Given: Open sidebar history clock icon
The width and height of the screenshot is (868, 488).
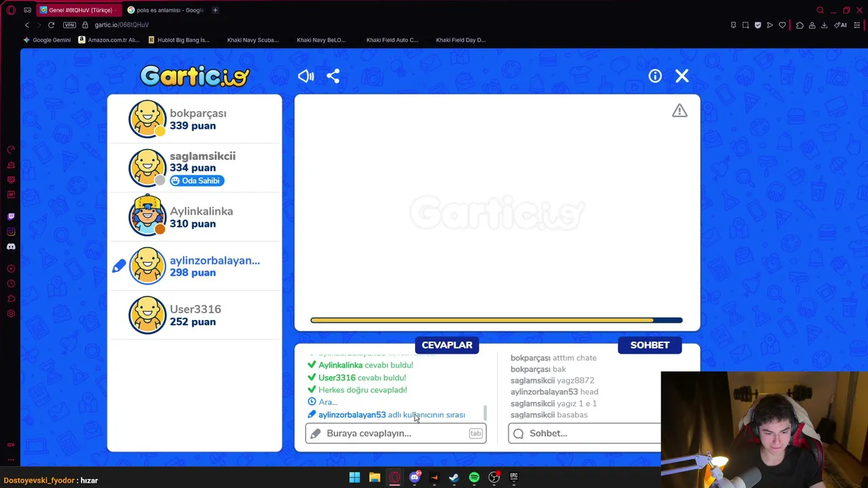Looking at the screenshot, I should 11,283.
